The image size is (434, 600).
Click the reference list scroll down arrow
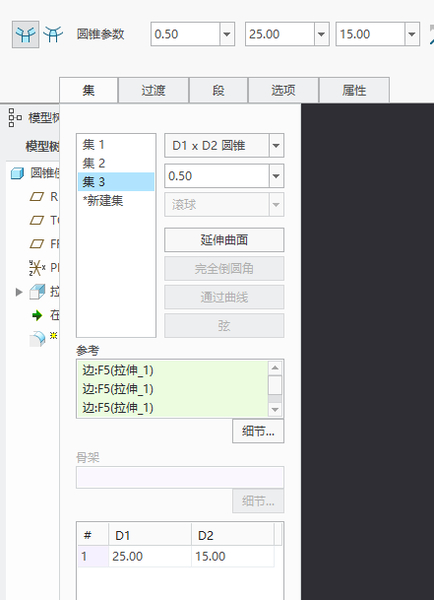point(275,410)
